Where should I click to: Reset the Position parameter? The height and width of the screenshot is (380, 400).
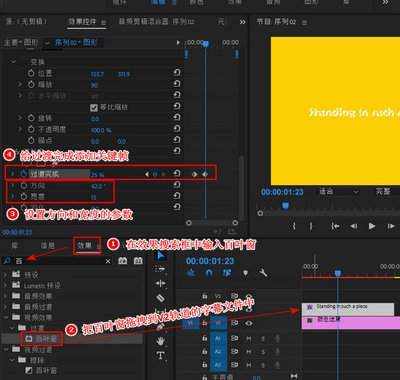click(177, 72)
